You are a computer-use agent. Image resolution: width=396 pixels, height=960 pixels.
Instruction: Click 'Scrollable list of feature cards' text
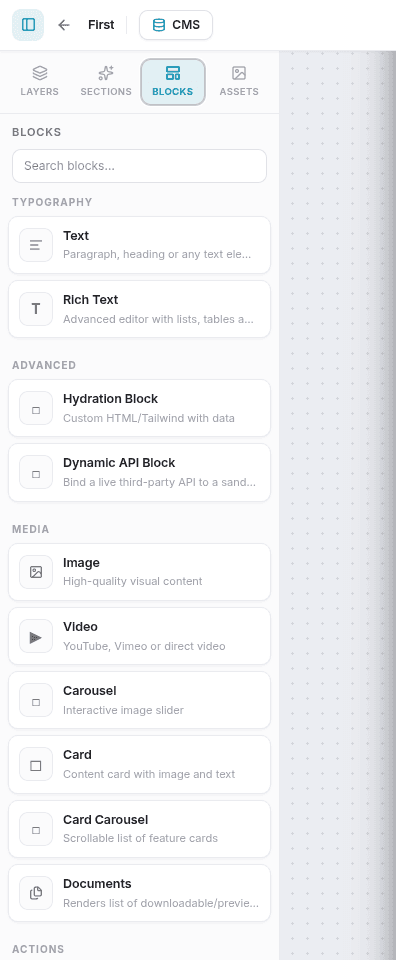[x=141, y=838]
